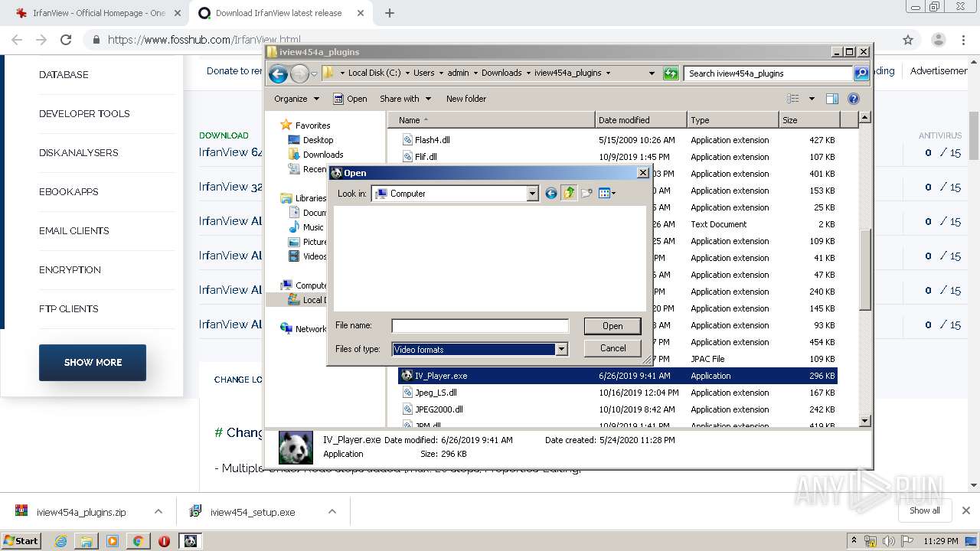
Task: Click Show all downloads button
Action: 924,510
